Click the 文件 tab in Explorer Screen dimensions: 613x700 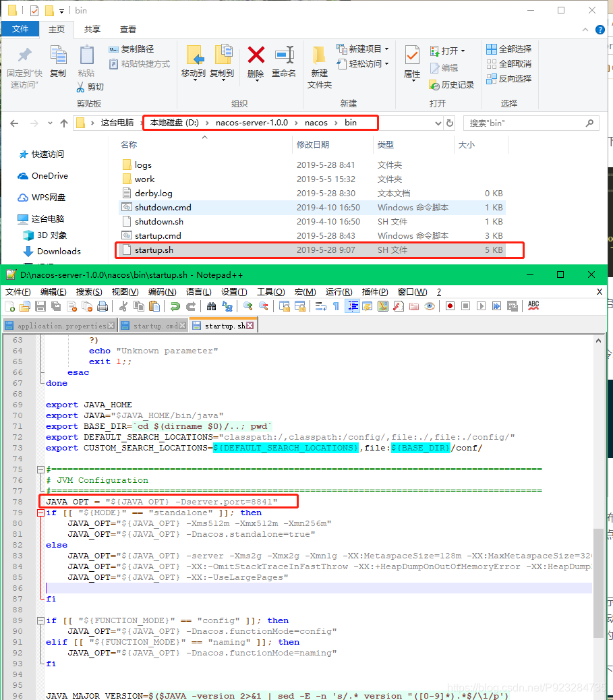click(x=20, y=29)
